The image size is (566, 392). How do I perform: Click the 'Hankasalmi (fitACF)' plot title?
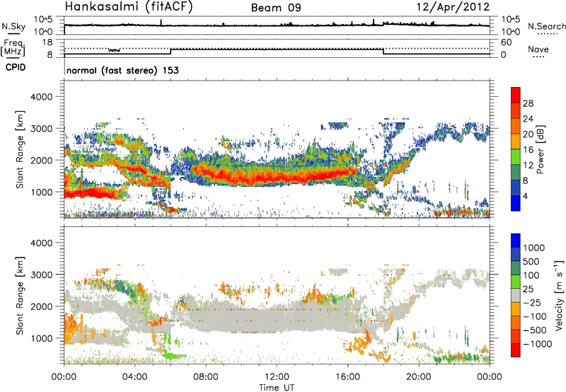tap(128, 7)
